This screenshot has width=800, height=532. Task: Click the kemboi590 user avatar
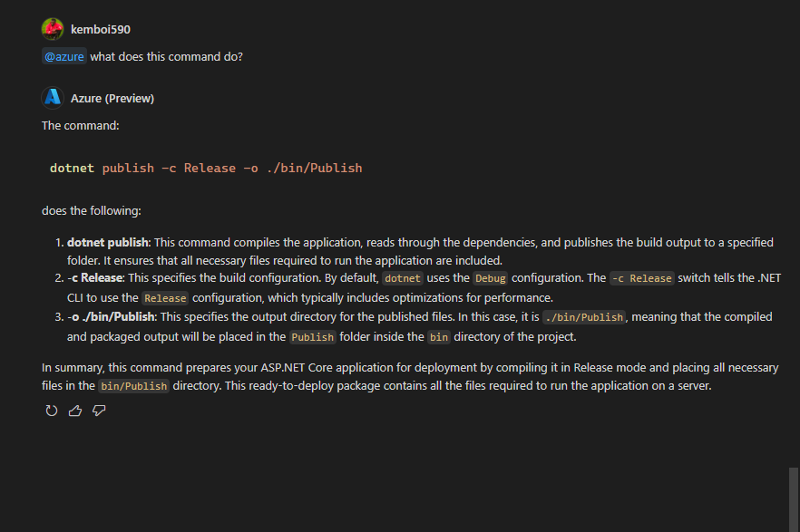pyautogui.click(x=53, y=29)
